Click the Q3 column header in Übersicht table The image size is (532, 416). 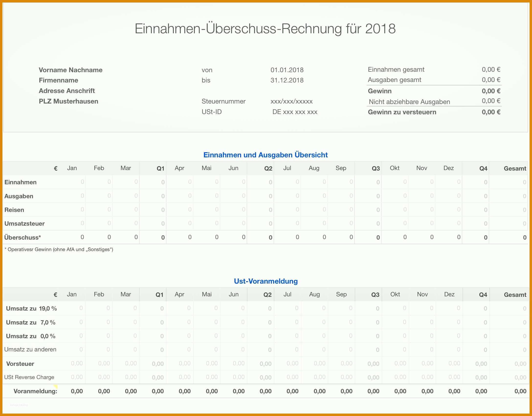click(x=376, y=168)
